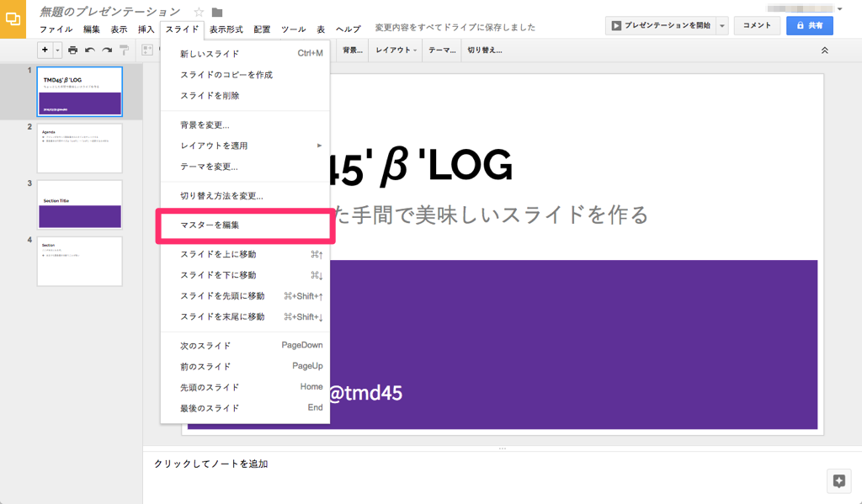Open the レイアウト toolbar dropdown
This screenshot has width=862, height=504.
(x=396, y=50)
